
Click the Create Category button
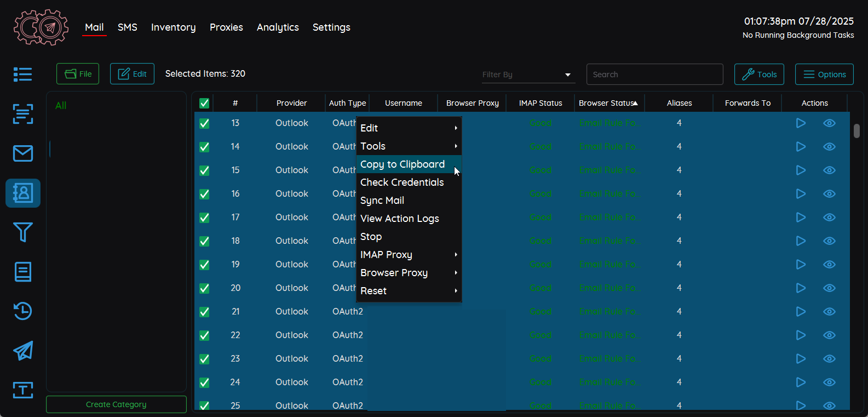pyautogui.click(x=116, y=404)
